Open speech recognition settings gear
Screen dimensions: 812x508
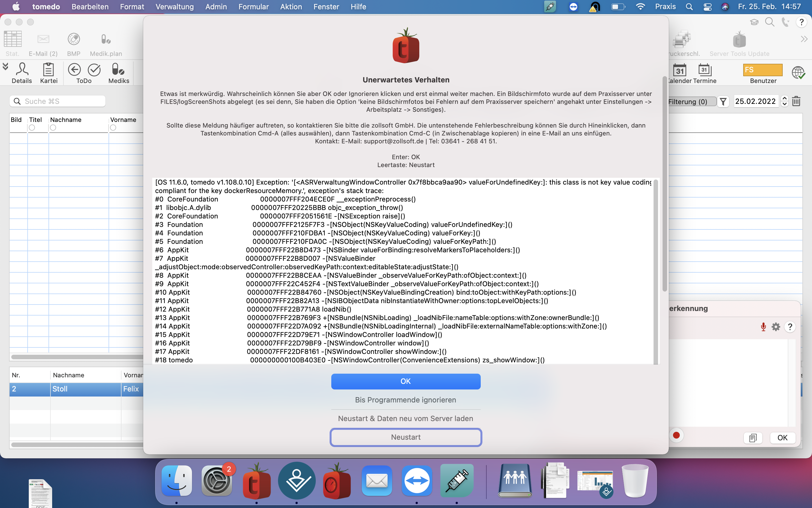coord(776,327)
